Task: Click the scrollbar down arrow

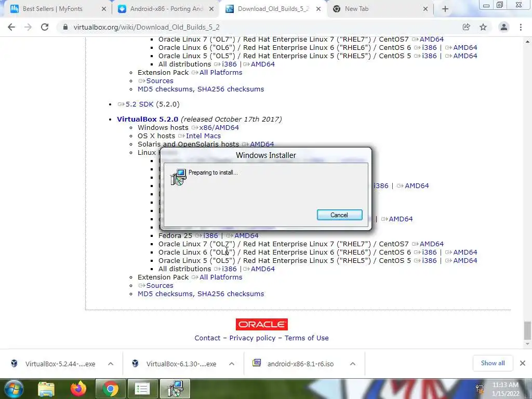Action: point(527,344)
